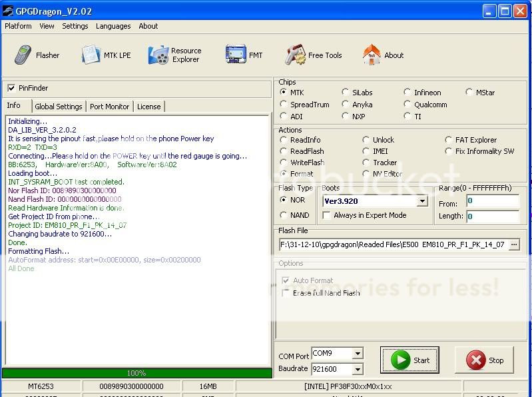Choose NXP chip type
The height and width of the screenshot is (397, 532).
[345, 116]
